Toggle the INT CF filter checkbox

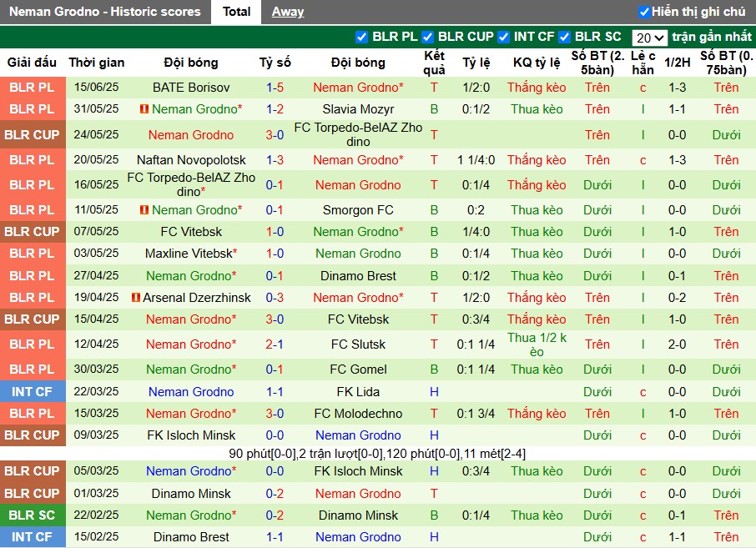pos(503,37)
